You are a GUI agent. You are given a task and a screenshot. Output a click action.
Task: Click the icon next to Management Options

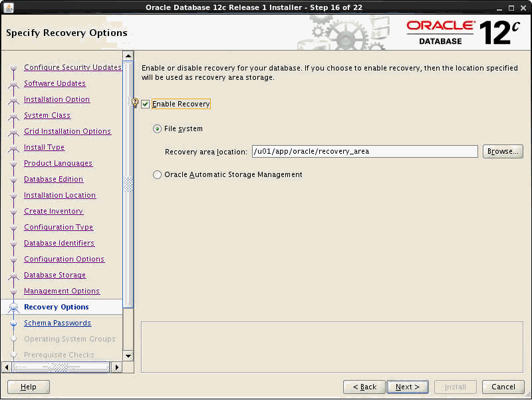tap(13, 291)
